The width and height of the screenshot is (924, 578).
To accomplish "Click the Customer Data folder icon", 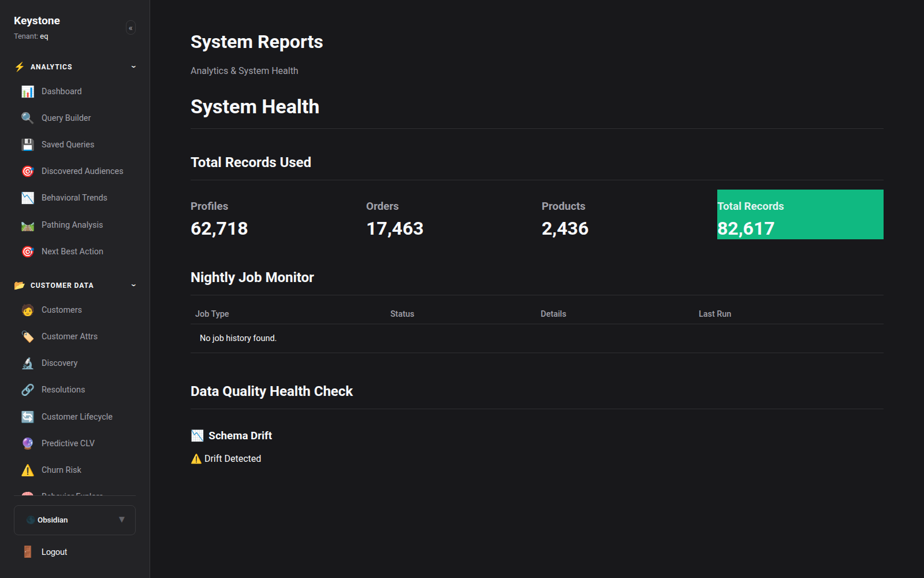I will 20,285.
